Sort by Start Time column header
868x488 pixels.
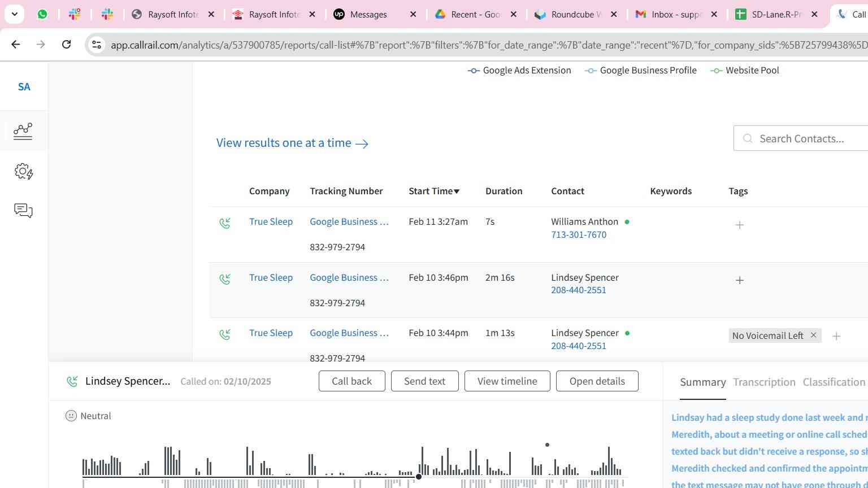(x=434, y=191)
